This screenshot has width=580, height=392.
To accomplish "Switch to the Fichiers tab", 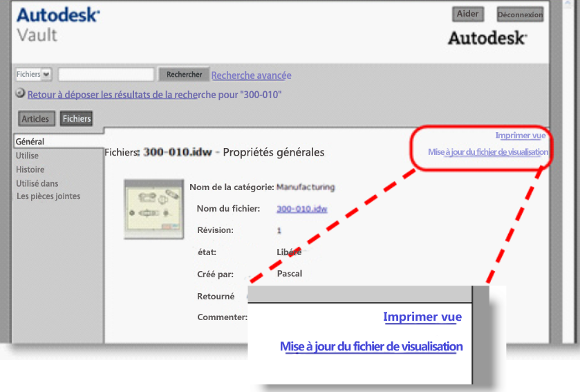I will pyautogui.click(x=77, y=119).
